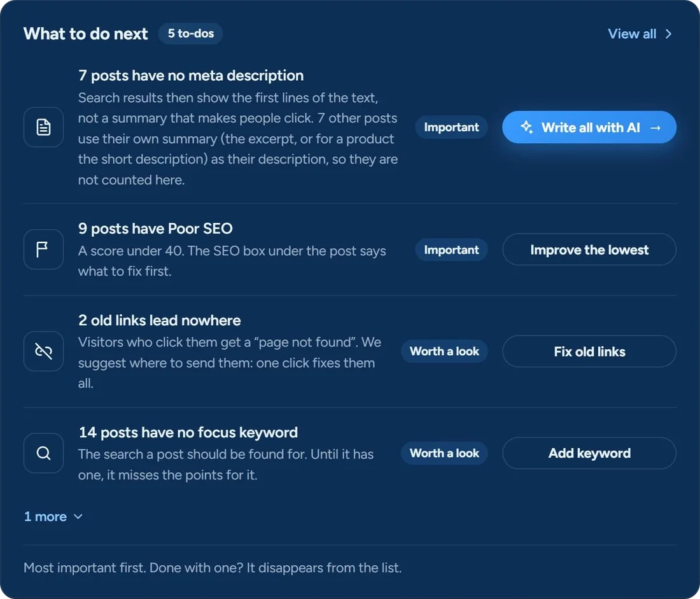This screenshot has width=700, height=599.
Task: Click the Worth a look badge for old links
Action: coord(444,351)
